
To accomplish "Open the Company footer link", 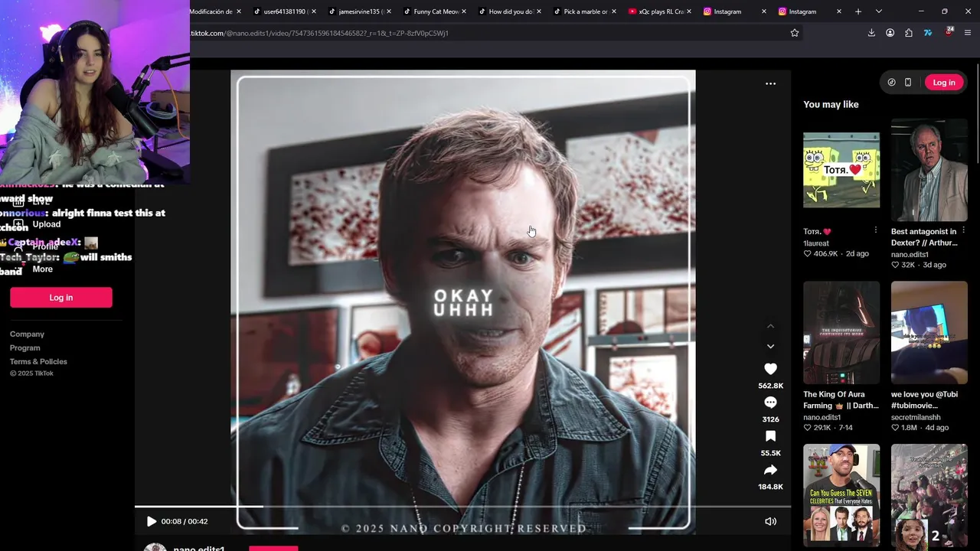I will pos(27,334).
